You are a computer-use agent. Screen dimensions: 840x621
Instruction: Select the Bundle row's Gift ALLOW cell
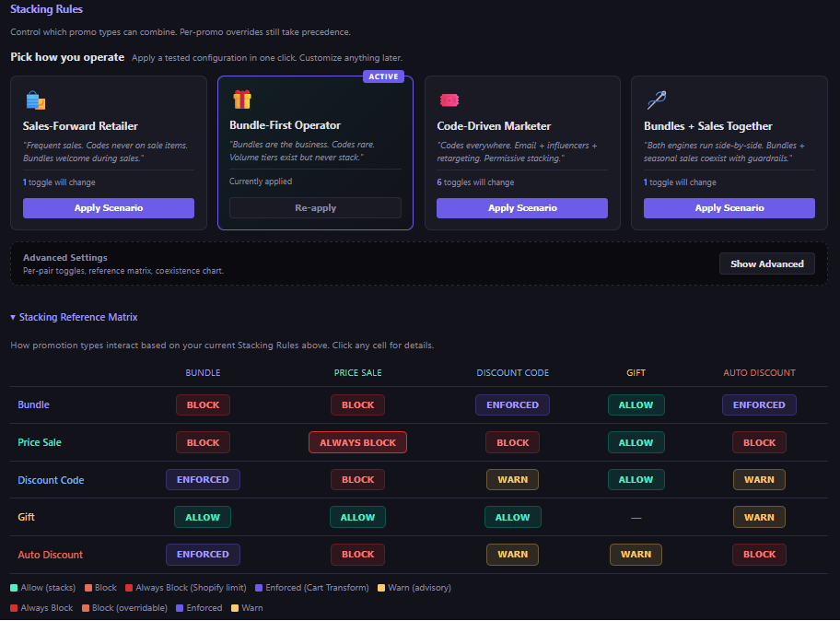tap(636, 405)
